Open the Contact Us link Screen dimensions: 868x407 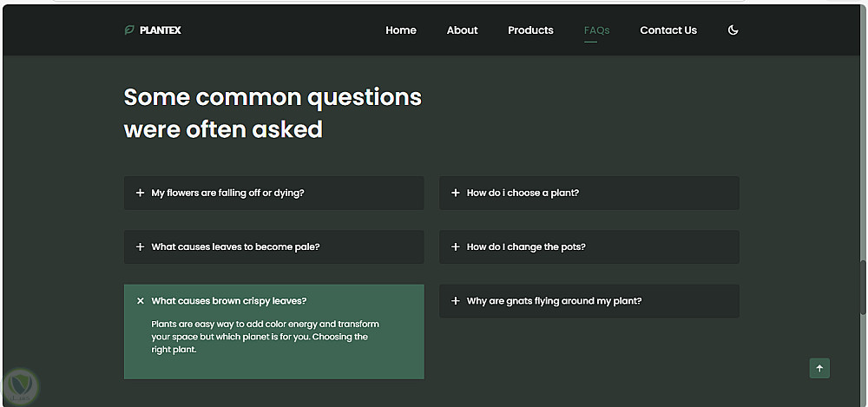point(668,30)
